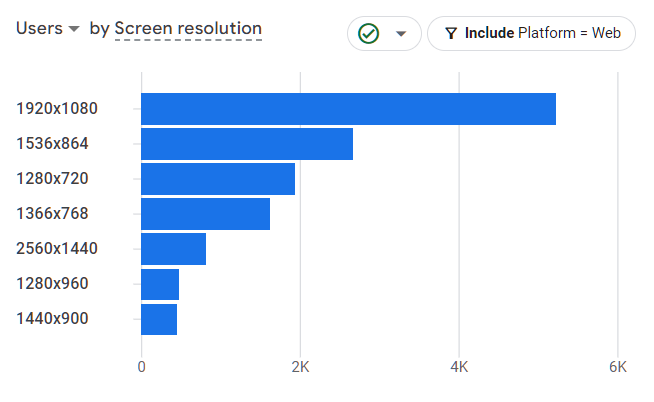Select the 1280x720 bar
The height and width of the screenshot is (402, 654).
[218, 179]
